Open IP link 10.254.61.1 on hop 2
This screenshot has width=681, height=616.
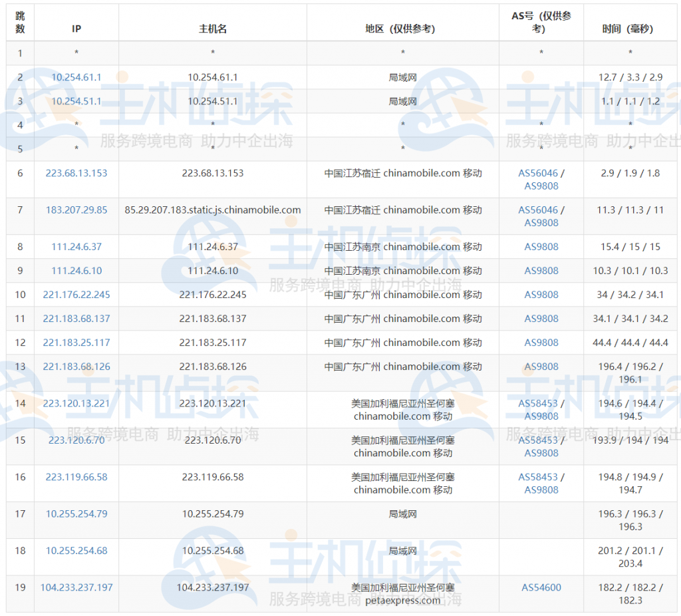(x=76, y=77)
